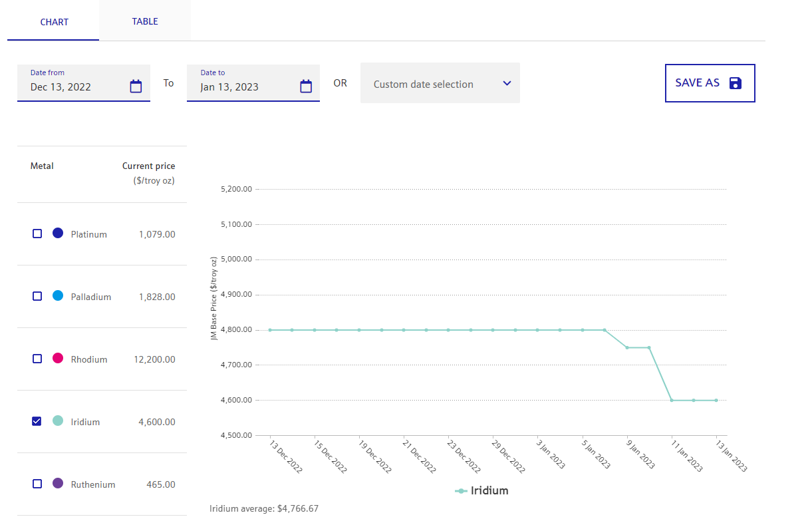Open the Date to calendar icon

point(306,86)
